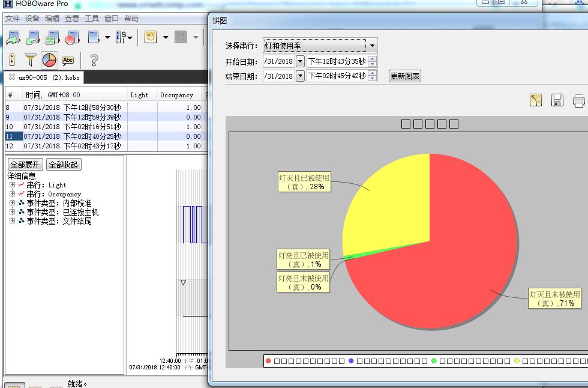Screen dimensions: 588x388
Task: Click the yellow undo arrow icon
Action: (151, 38)
